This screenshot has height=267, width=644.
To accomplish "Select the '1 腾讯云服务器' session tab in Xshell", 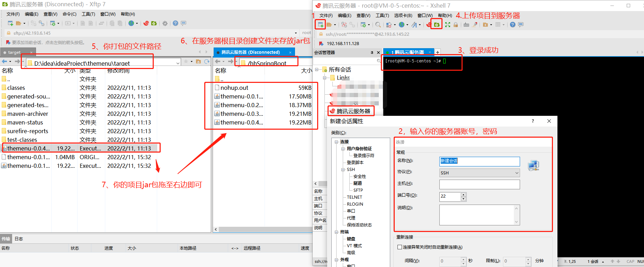I will (408, 52).
